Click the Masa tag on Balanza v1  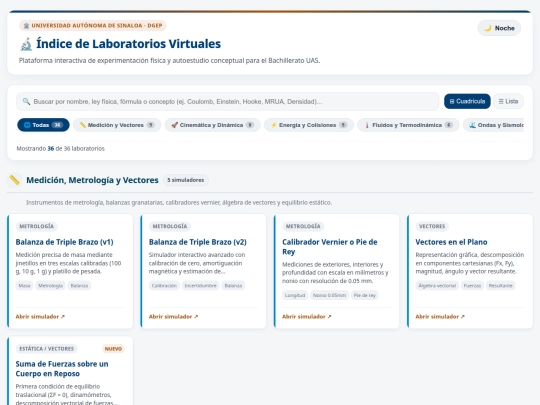pyautogui.click(x=24, y=285)
